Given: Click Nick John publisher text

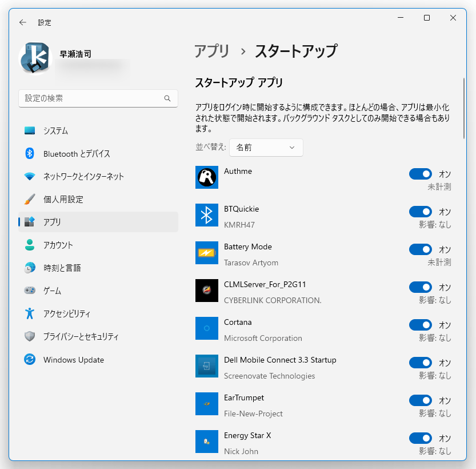Looking at the screenshot, I should [x=241, y=451].
